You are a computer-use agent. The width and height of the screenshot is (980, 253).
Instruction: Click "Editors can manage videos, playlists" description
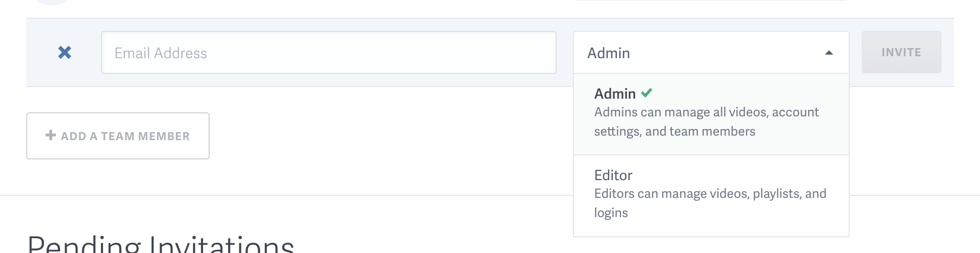710,194
